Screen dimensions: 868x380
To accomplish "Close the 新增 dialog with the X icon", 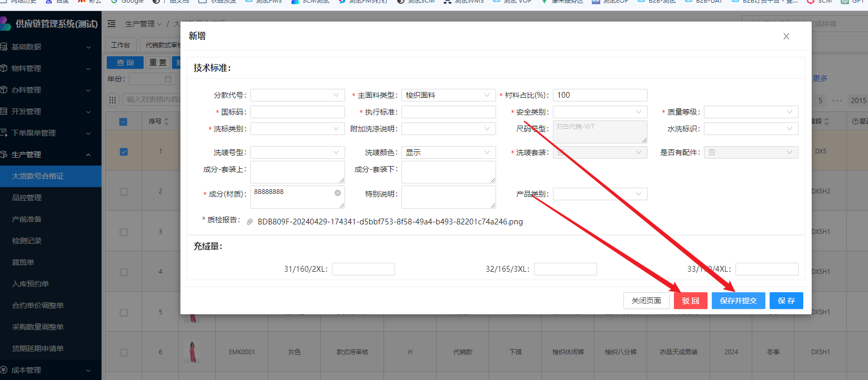I will click(x=786, y=36).
